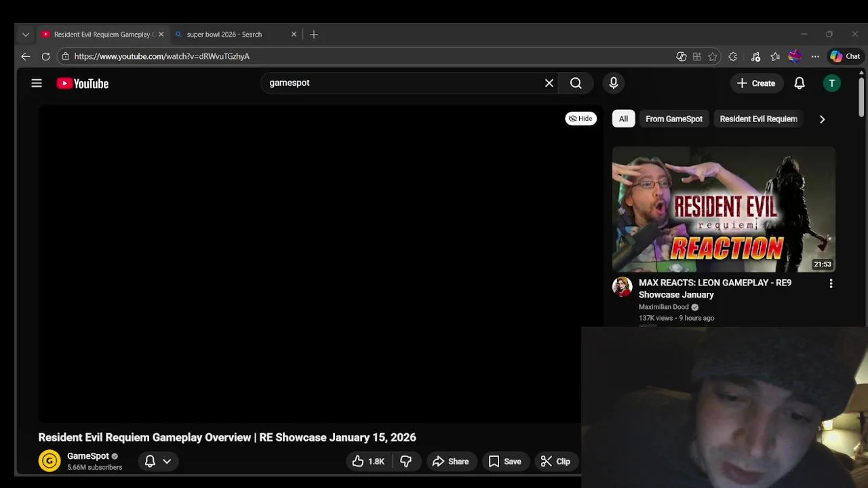This screenshot has width=868, height=488.
Task: Open browser settings and more menu
Action: click(815, 57)
